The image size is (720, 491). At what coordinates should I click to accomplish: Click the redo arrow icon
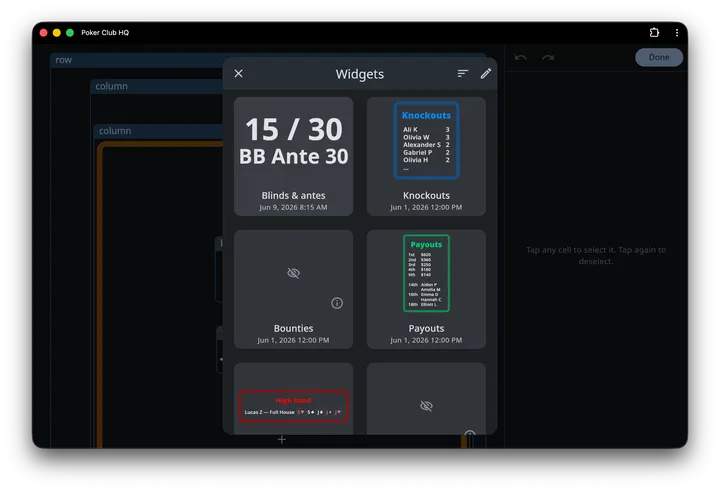pos(548,57)
